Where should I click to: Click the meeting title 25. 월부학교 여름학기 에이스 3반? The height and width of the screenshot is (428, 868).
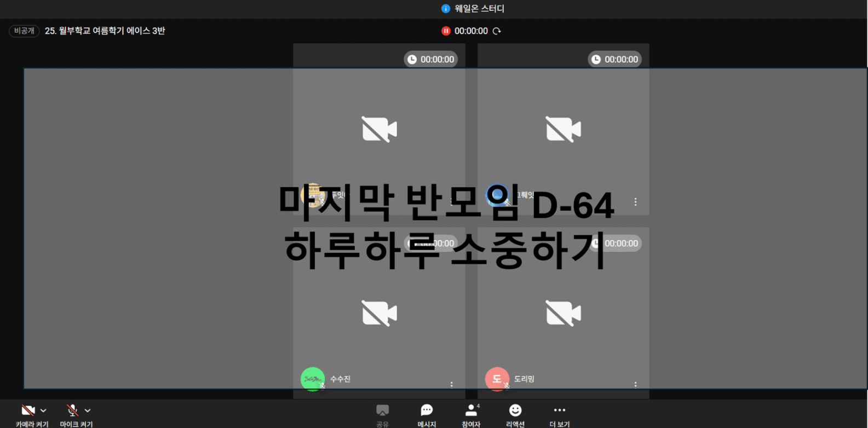click(x=105, y=31)
